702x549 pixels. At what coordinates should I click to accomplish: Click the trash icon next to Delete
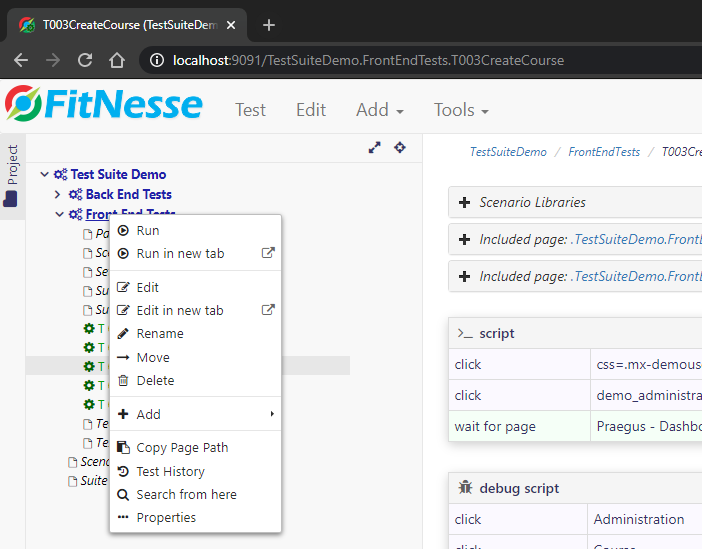click(x=123, y=381)
